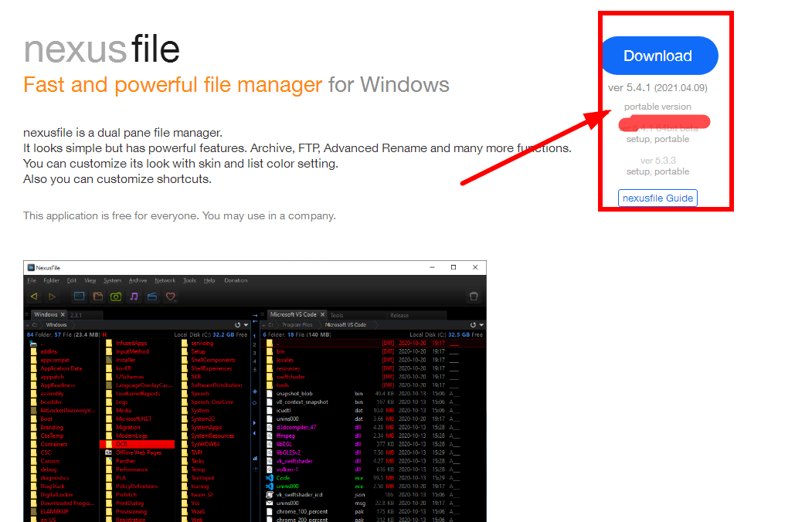812x522 pixels.
Task: Select the resources folder in right pane
Action: point(288,369)
